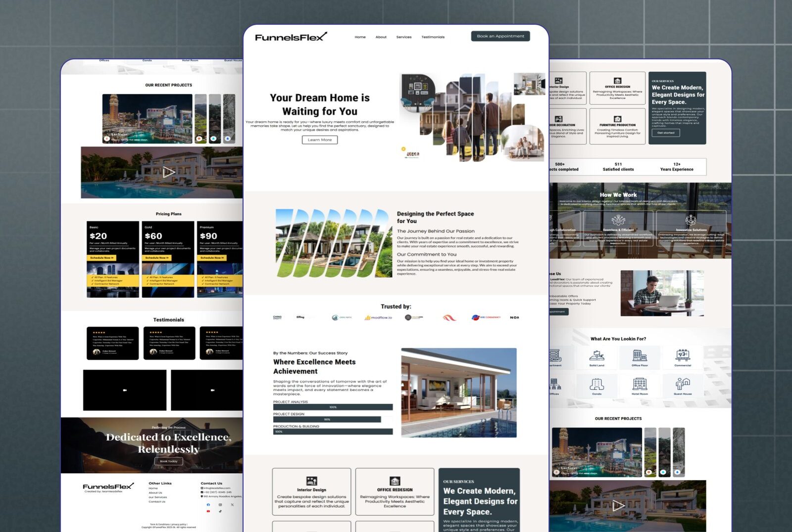This screenshot has width=792, height=532.
Task: Click the man with laptop photo on right page
Action: coord(662,293)
